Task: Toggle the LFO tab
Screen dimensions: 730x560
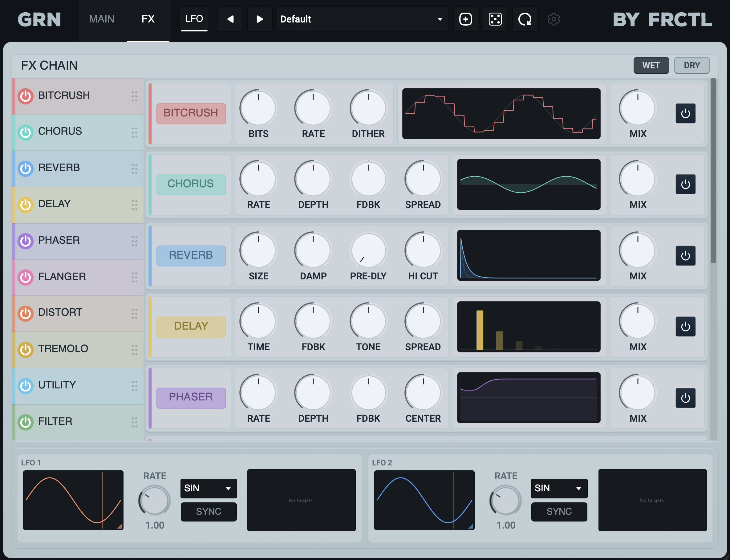Action: click(x=194, y=19)
